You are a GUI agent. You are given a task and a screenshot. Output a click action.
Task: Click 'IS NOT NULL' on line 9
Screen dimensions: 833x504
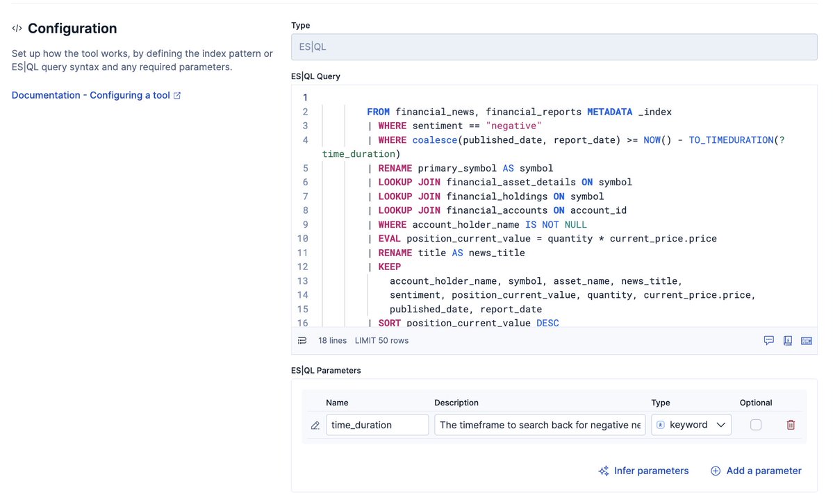coord(556,225)
